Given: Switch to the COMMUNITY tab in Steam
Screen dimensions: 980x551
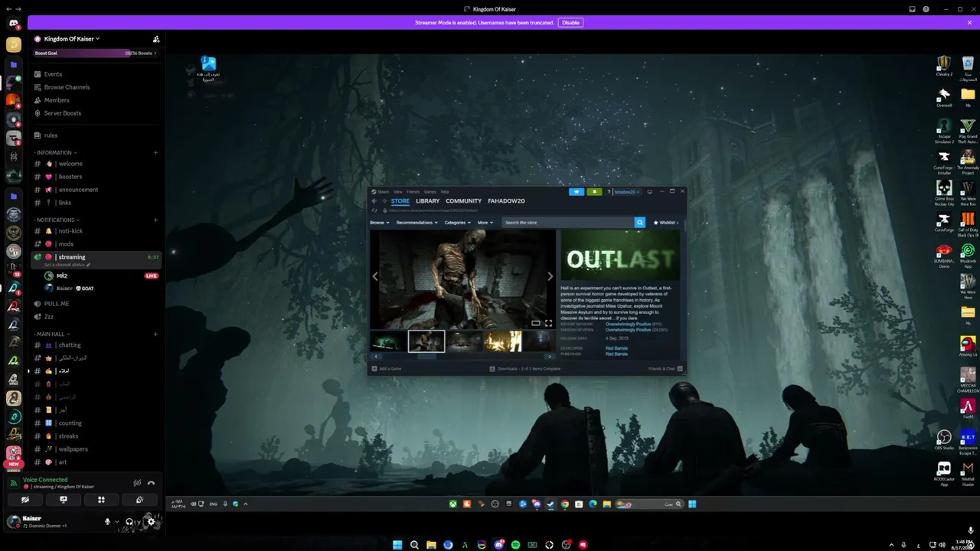Looking at the screenshot, I should (464, 201).
